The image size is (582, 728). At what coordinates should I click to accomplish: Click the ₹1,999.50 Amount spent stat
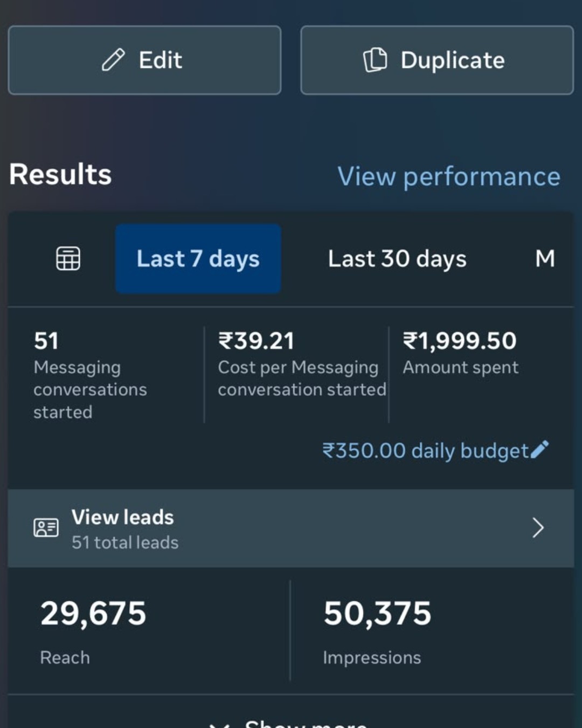461,353
